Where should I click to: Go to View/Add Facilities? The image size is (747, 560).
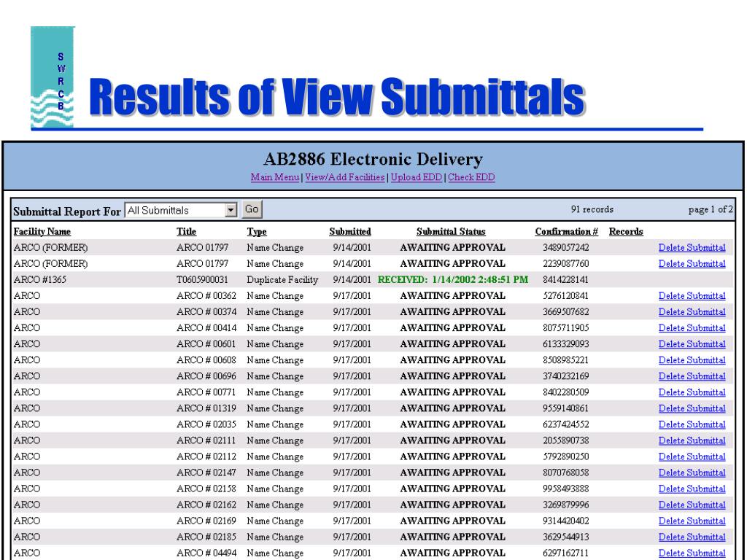pyautogui.click(x=345, y=177)
